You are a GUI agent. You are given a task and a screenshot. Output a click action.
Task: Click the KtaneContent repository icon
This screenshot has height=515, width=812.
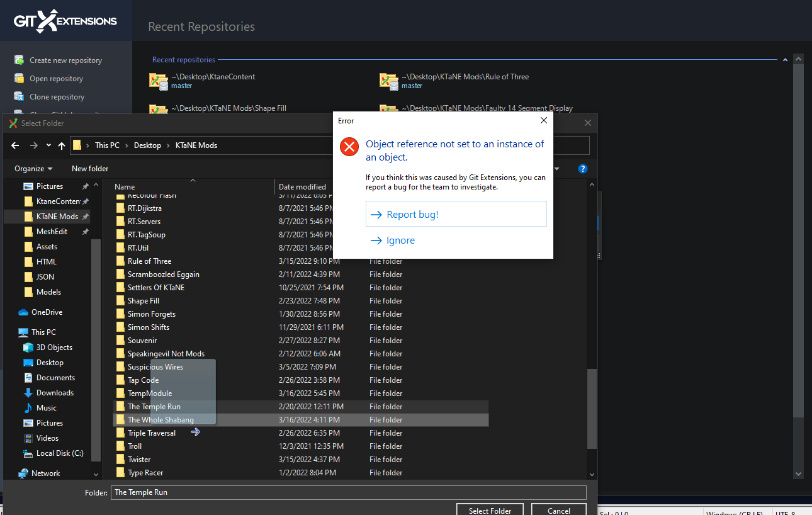click(x=158, y=81)
